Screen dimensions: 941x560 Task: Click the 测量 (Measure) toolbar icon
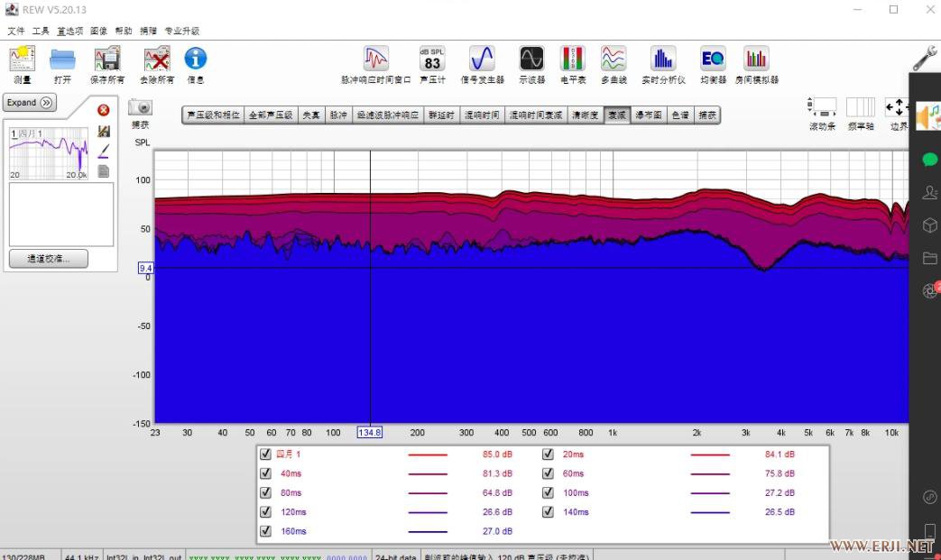pos(22,60)
